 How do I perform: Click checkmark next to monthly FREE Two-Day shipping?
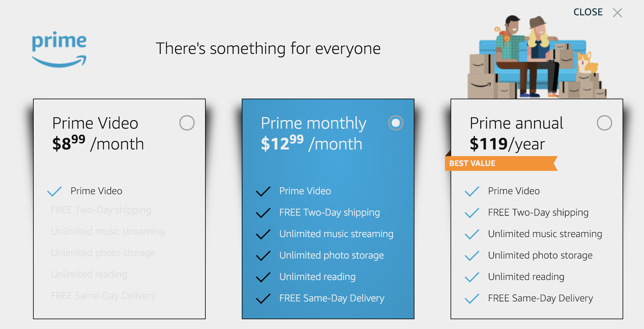click(263, 213)
